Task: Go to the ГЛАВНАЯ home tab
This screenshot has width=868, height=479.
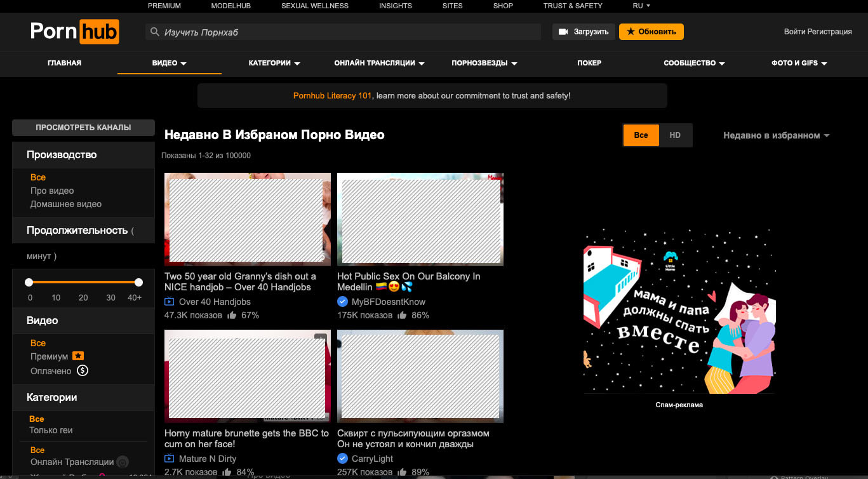Action: pyautogui.click(x=64, y=63)
